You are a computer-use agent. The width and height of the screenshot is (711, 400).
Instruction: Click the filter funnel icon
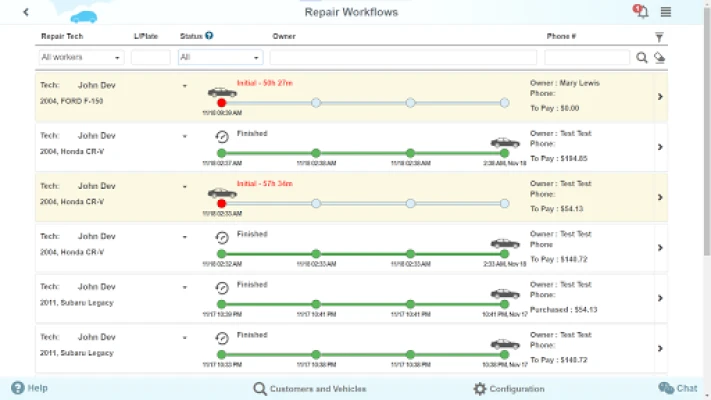coord(659,37)
